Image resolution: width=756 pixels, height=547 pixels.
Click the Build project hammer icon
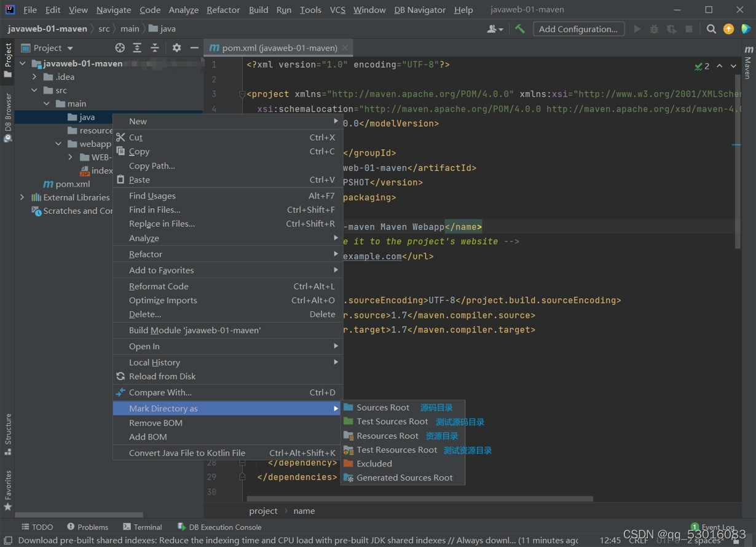tap(520, 29)
